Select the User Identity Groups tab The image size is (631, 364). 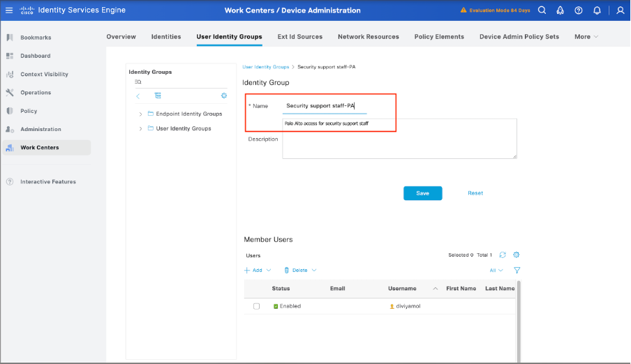[x=230, y=36]
